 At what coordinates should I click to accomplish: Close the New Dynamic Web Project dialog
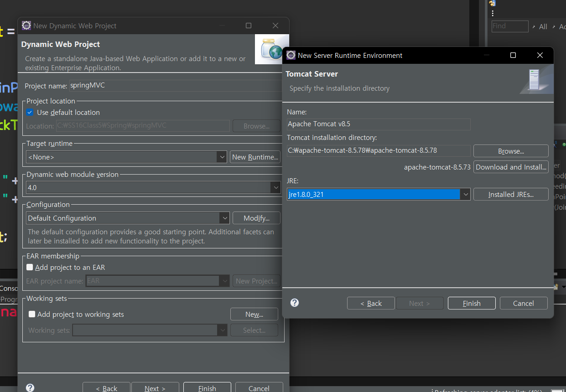[275, 26]
